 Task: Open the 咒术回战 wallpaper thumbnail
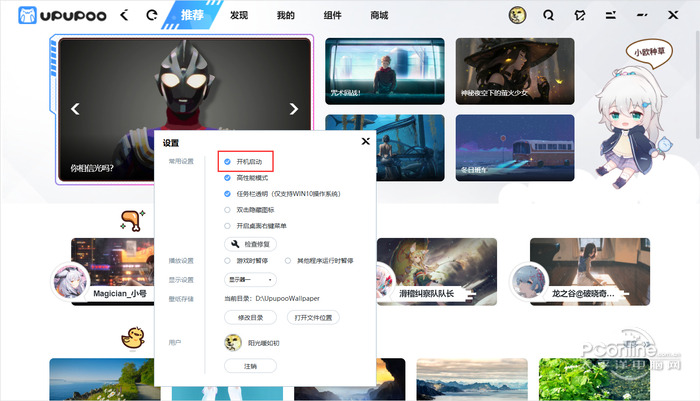pos(385,71)
